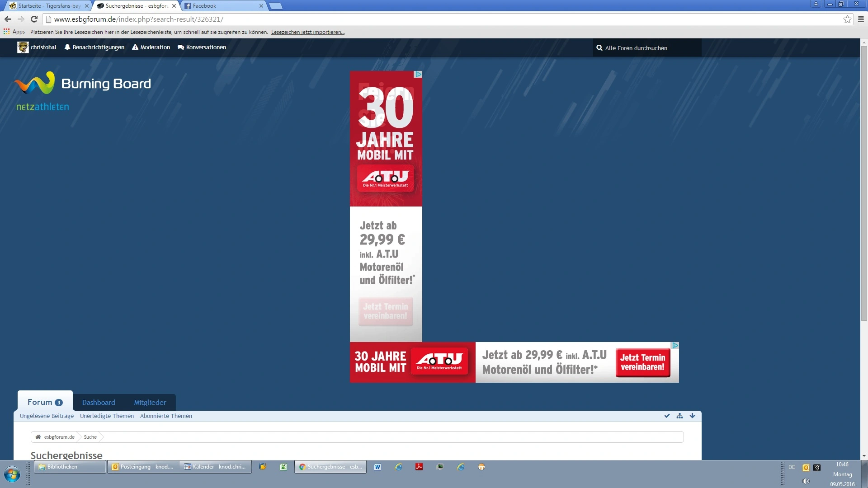Open Excel from the Windows taskbar
This screenshot has width=868, height=488.
[x=283, y=467]
